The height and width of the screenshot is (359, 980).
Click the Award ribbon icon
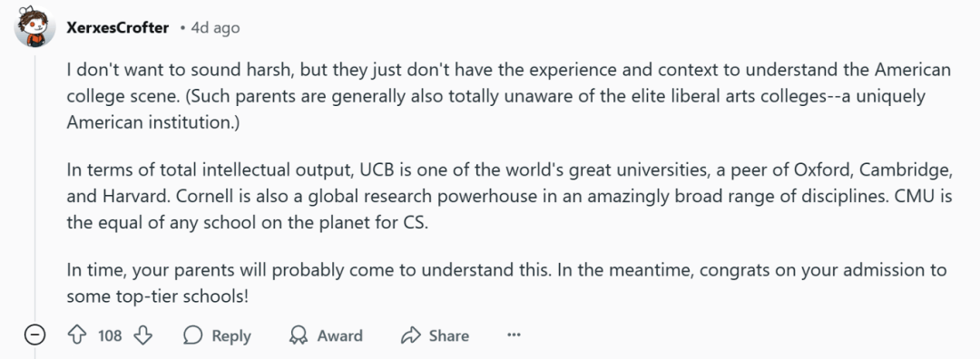tap(299, 336)
